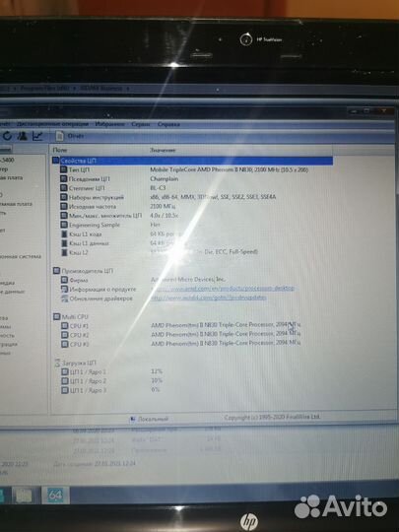This screenshot has width=399, height=532.
Task: Open the amd.com product information link
Action: point(223,289)
